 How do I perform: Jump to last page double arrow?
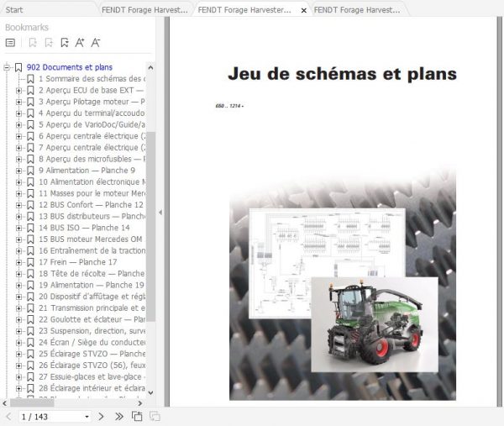(119, 417)
